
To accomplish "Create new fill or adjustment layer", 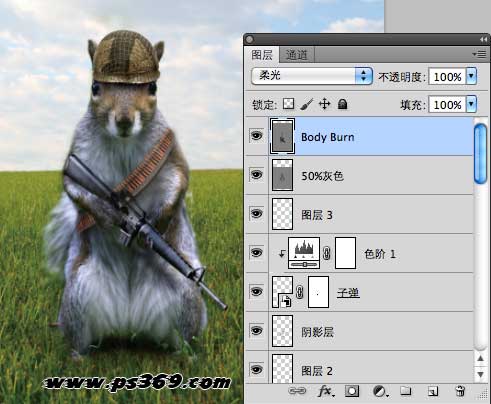I will point(380,391).
